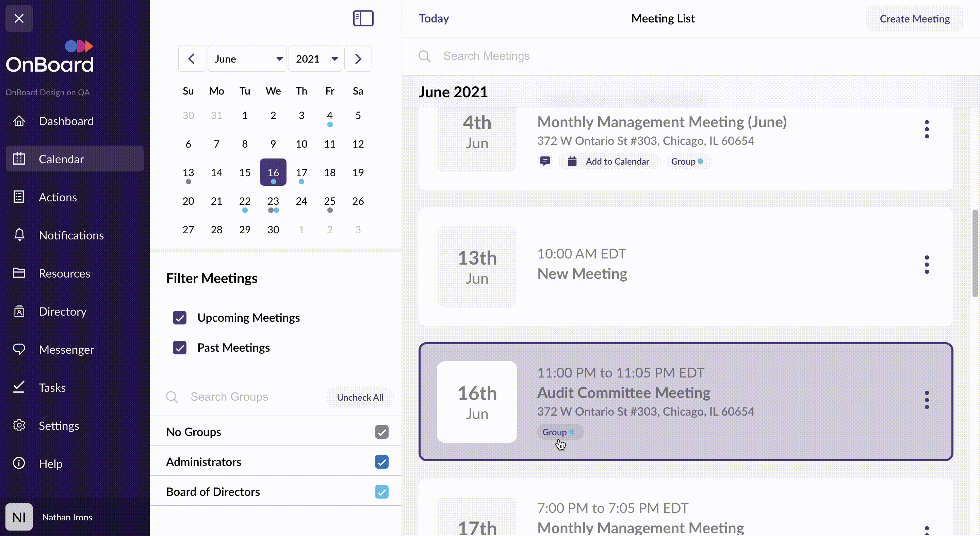
Task: Focus the Search Meetings field
Action: click(x=691, y=56)
